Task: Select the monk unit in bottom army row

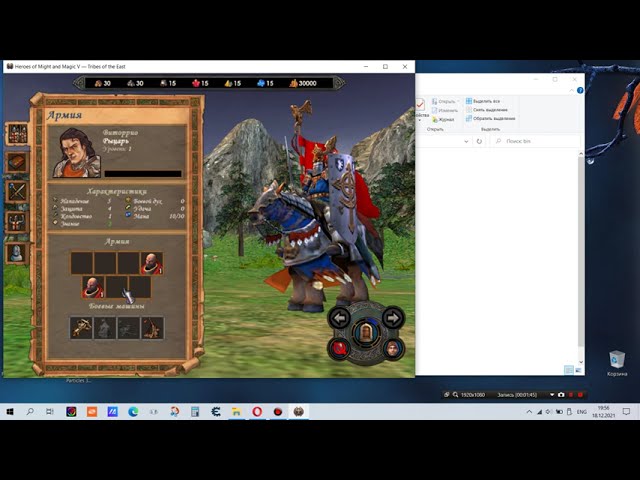Action: coord(93,287)
